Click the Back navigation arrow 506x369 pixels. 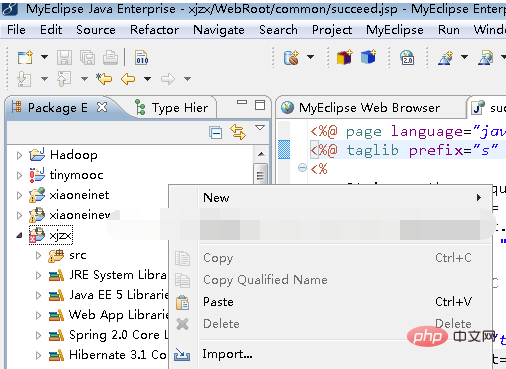pyautogui.click(x=128, y=79)
